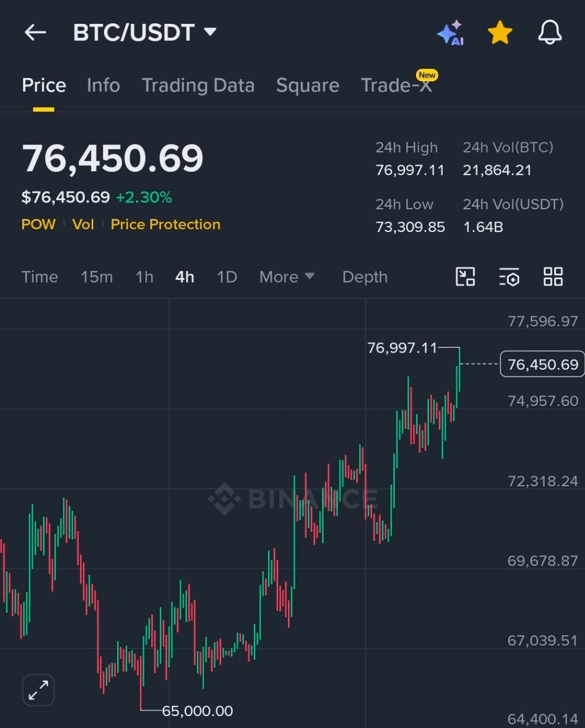Tap the back arrow icon

tap(35, 32)
